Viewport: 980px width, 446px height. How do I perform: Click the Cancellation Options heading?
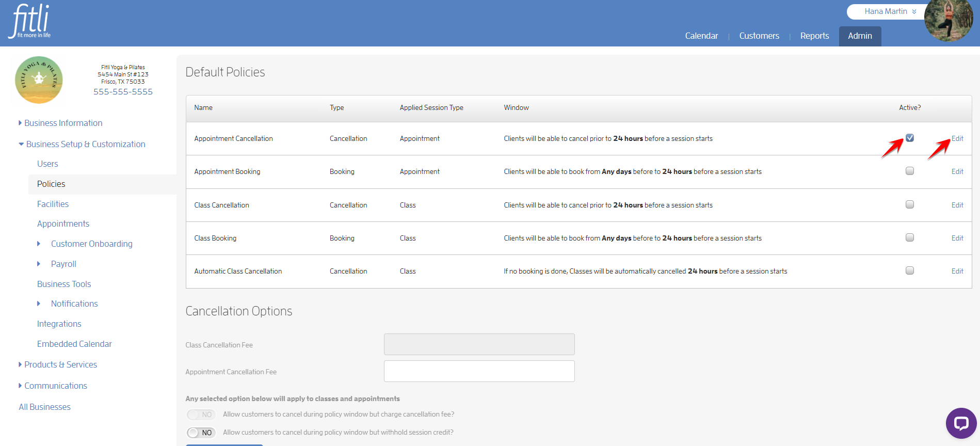238,311
